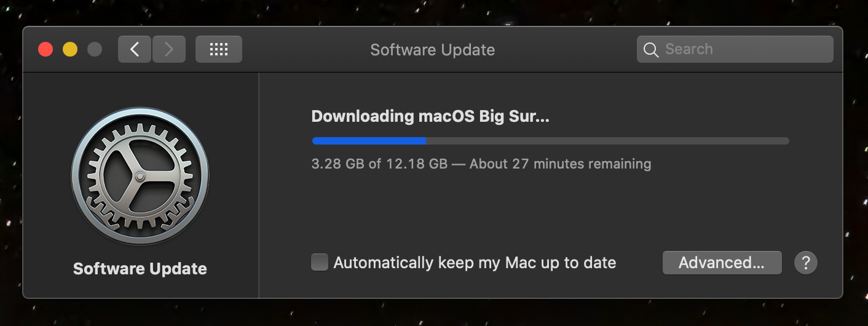The height and width of the screenshot is (326, 868).
Task: Click the forward chevron navigation button
Action: pyautogui.click(x=169, y=49)
